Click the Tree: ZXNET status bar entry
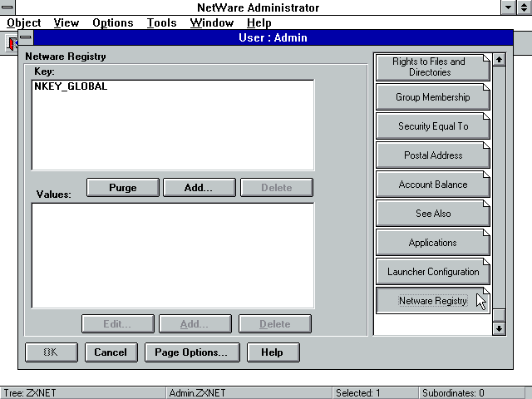 pos(83,393)
